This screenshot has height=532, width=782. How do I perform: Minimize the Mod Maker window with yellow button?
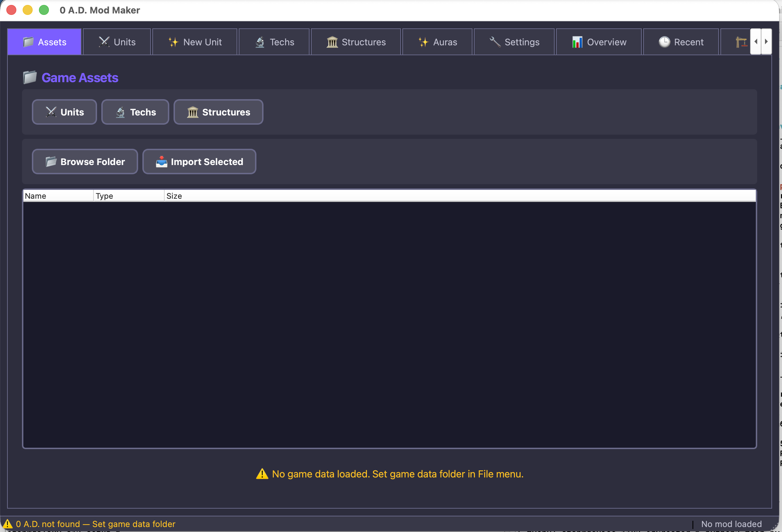point(28,10)
